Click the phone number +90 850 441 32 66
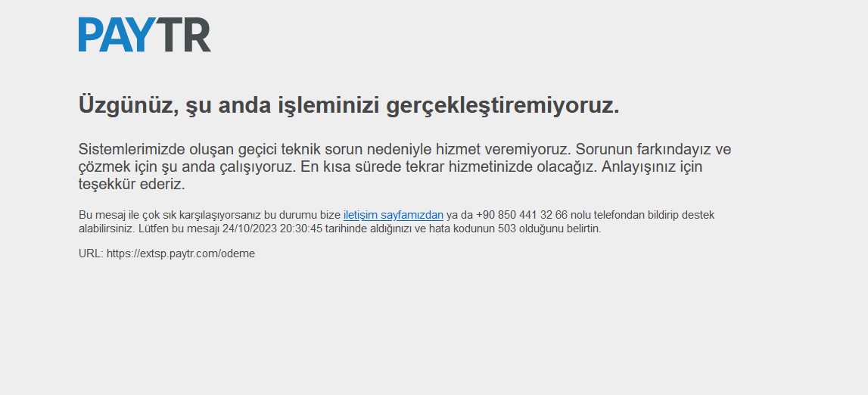 pos(521,215)
